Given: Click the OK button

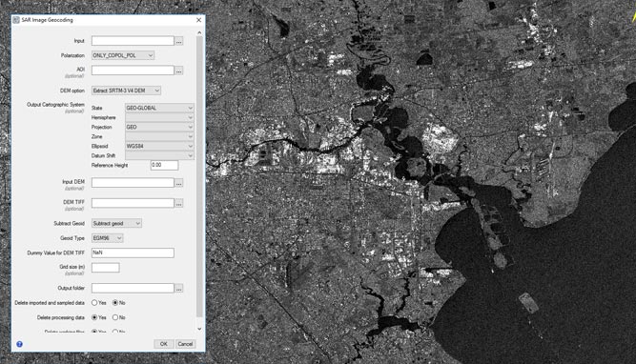Looking at the screenshot, I should 163,344.
